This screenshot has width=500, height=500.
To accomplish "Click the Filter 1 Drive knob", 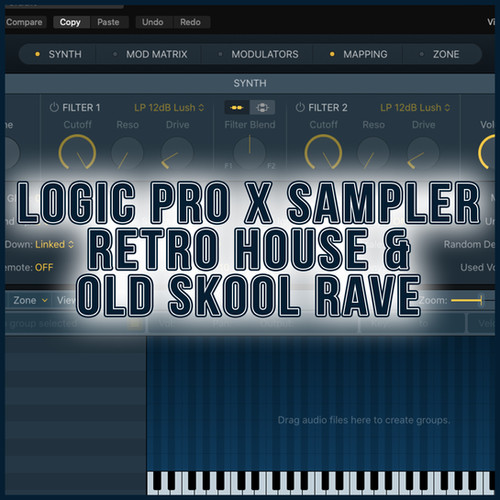I will tap(177, 153).
